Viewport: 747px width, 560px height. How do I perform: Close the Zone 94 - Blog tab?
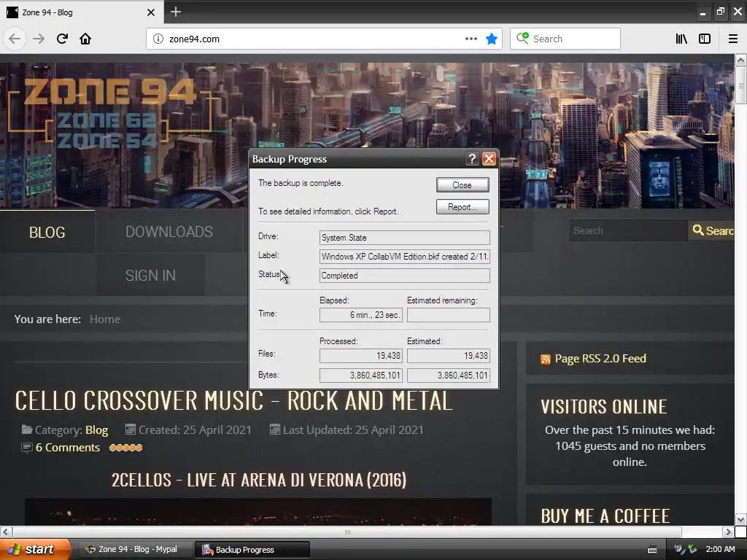coord(150,12)
